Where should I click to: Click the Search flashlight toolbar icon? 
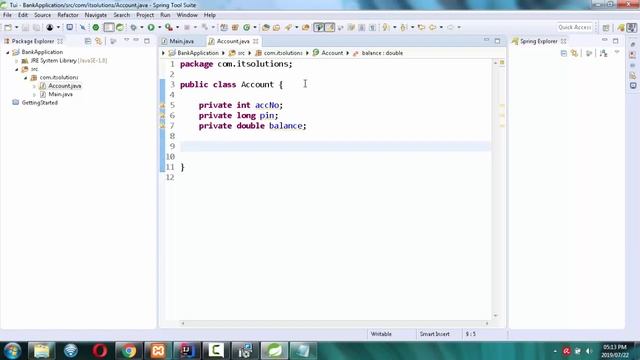tap(288, 27)
